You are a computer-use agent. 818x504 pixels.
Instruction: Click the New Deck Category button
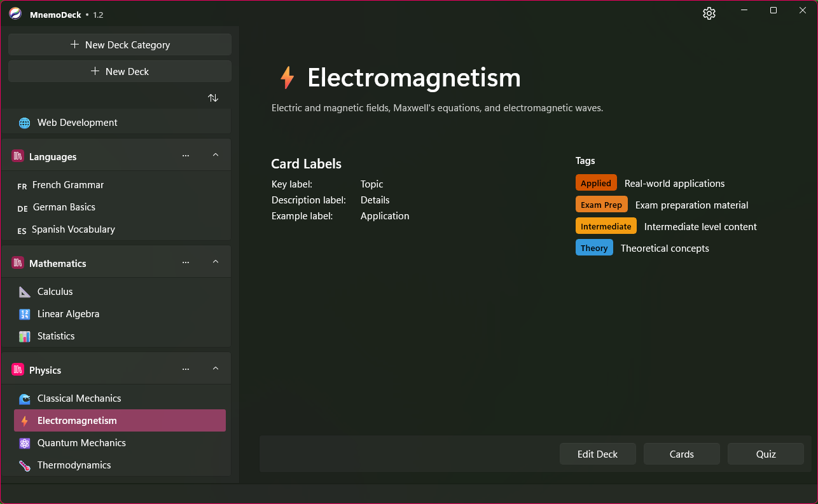point(120,44)
